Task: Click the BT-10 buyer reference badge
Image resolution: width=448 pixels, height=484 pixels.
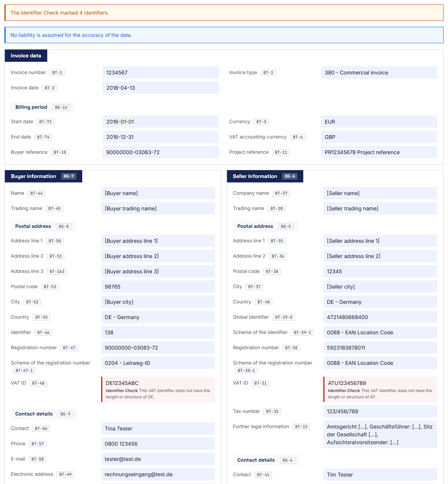Action: click(x=60, y=152)
